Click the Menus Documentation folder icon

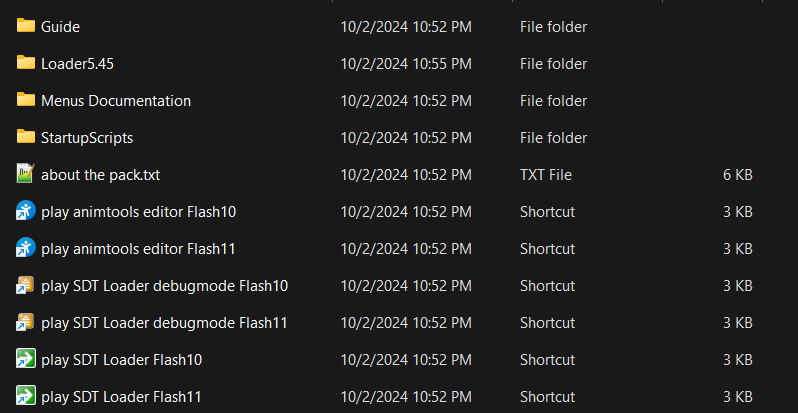click(x=26, y=100)
